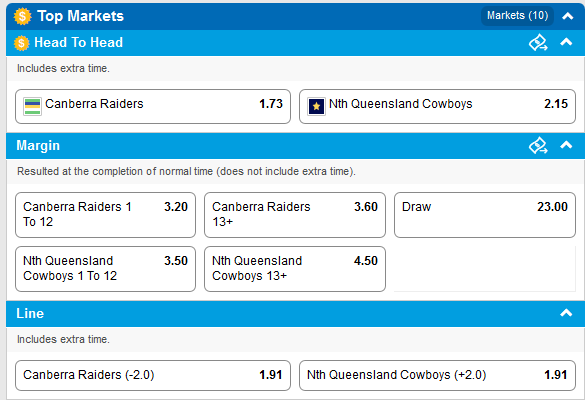This screenshot has height=400, width=585.
Task: Pick Nth Queensland Cowboys 13+ at 4.50
Action: (295, 269)
